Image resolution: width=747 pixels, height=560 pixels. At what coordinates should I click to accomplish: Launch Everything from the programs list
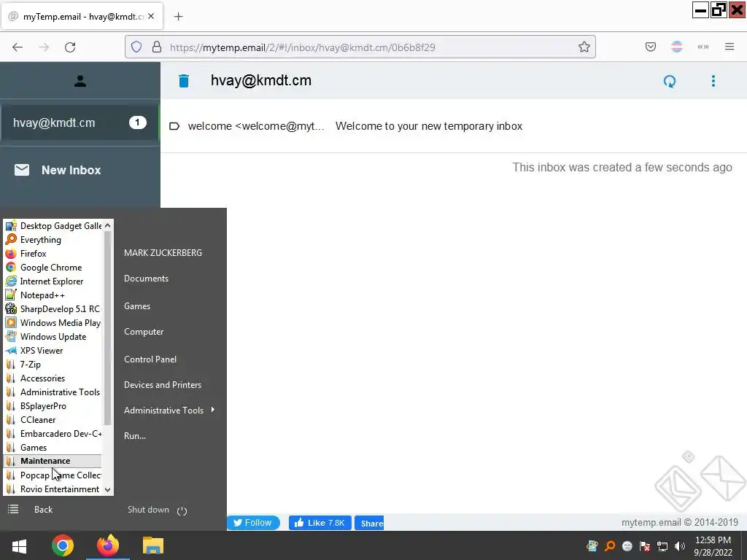click(53, 239)
